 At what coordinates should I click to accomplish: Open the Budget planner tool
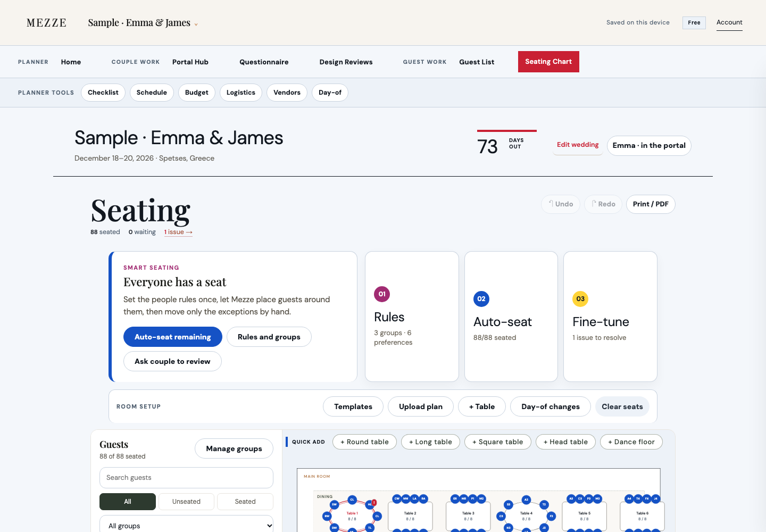(197, 93)
